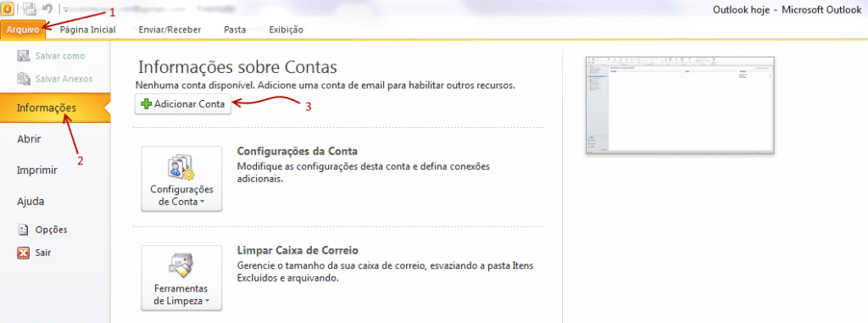Expand the Configurações de Conta dropdown arrow

click(202, 203)
